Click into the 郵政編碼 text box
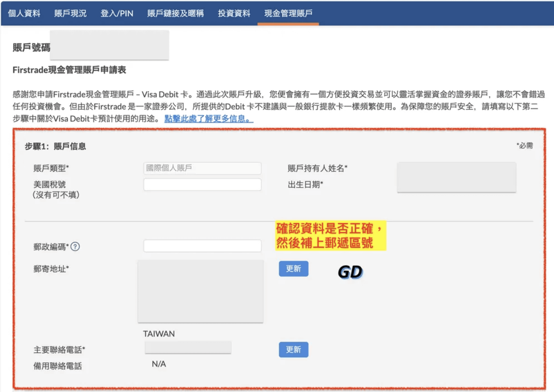Screen dimensions: 554x392 202,246
